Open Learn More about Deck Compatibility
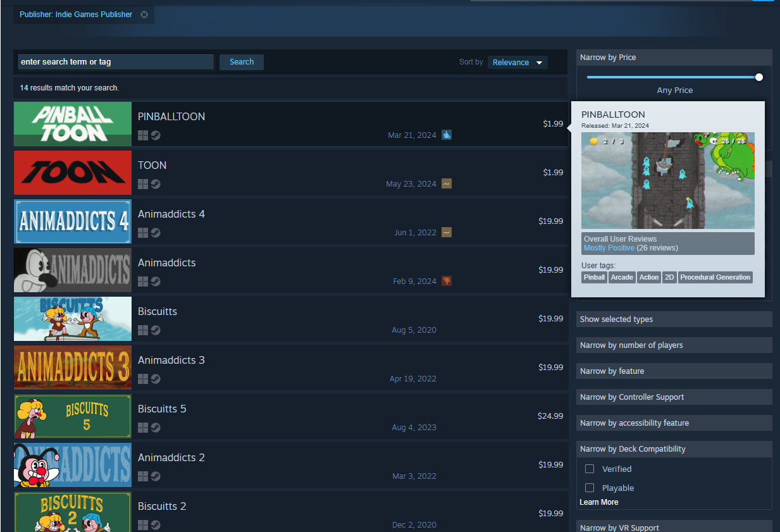The width and height of the screenshot is (780, 532). (599, 502)
